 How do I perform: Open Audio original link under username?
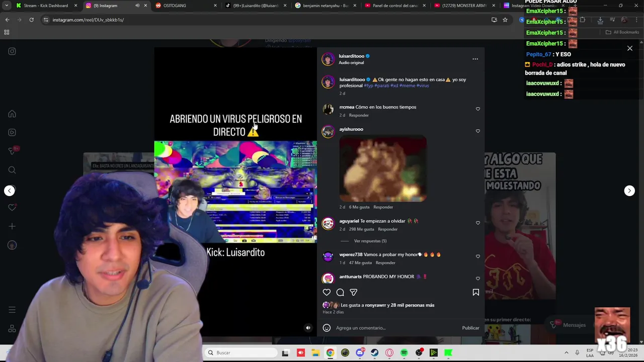(x=351, y=63)
